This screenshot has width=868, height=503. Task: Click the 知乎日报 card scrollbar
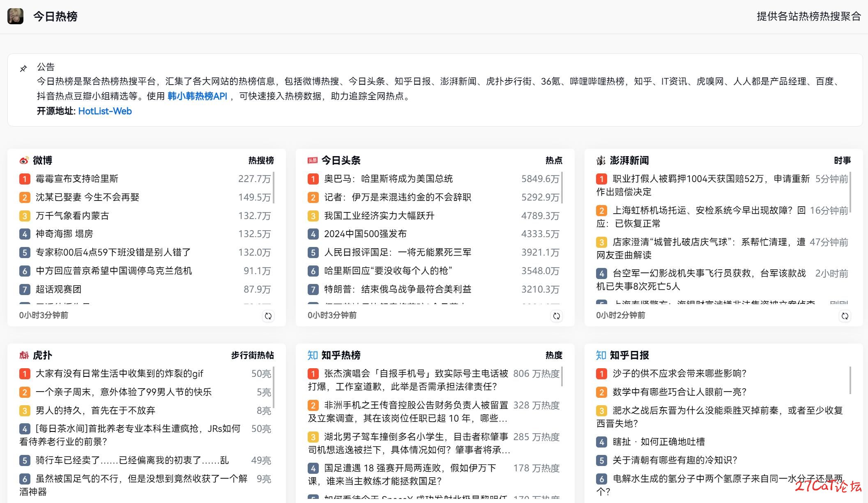[850, 381]
